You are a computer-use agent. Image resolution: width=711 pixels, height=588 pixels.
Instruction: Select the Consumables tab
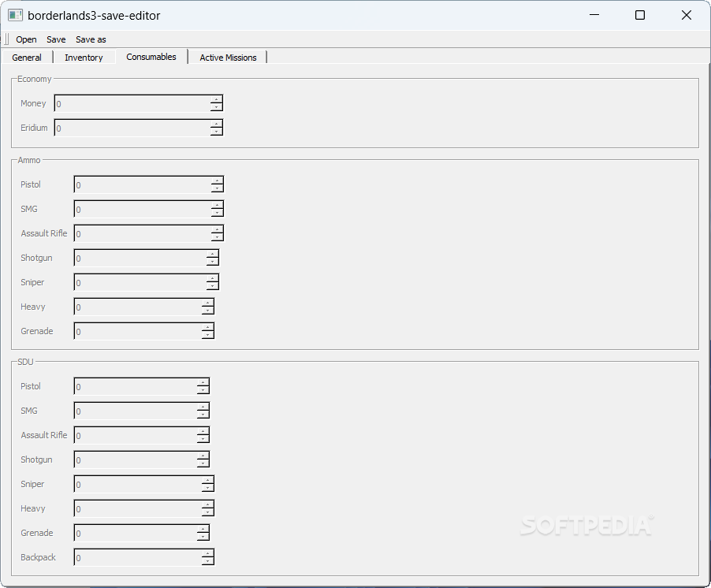(151, 57)
